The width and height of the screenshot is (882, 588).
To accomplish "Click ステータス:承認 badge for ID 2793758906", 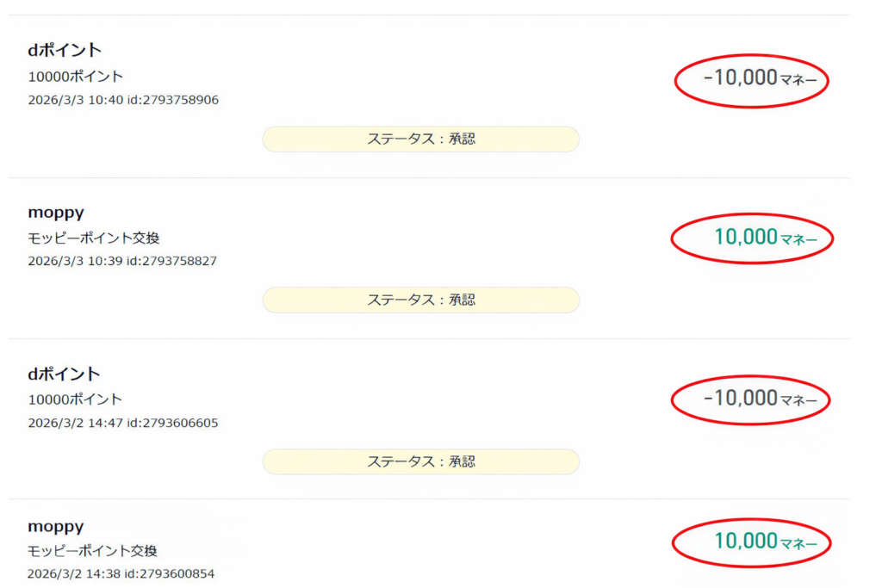I will pos(420,139).
